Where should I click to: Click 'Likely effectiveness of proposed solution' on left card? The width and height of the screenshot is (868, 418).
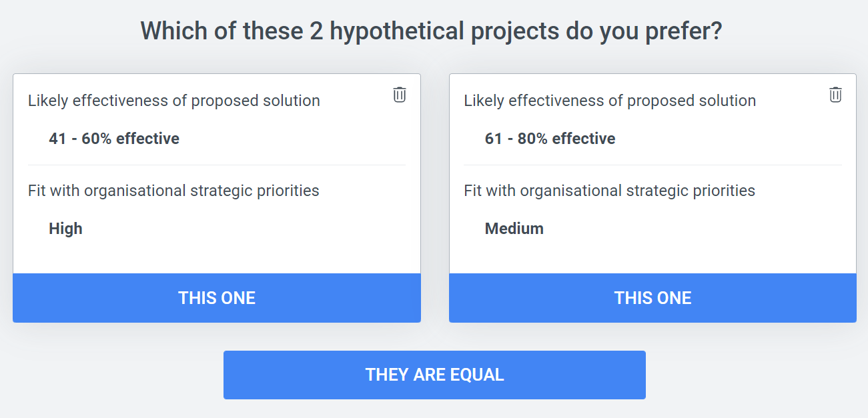174,101
